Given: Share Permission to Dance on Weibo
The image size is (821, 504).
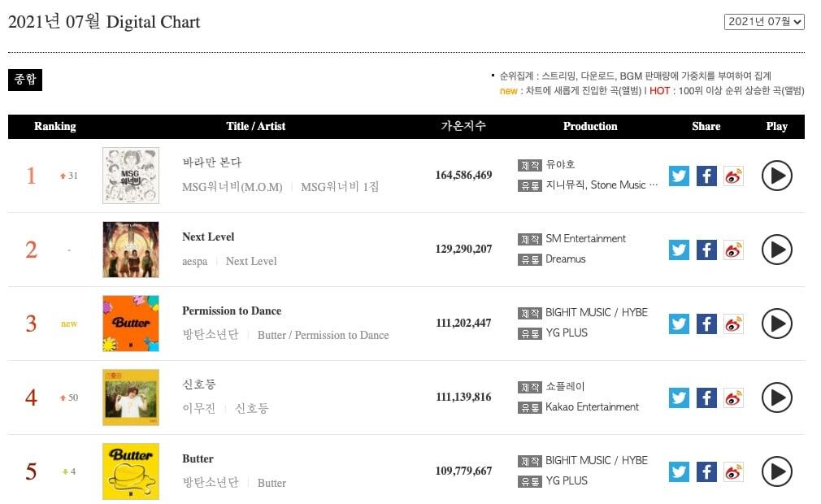Looking at the screenshot, I should pyautogui.click(x=733, y=324).
